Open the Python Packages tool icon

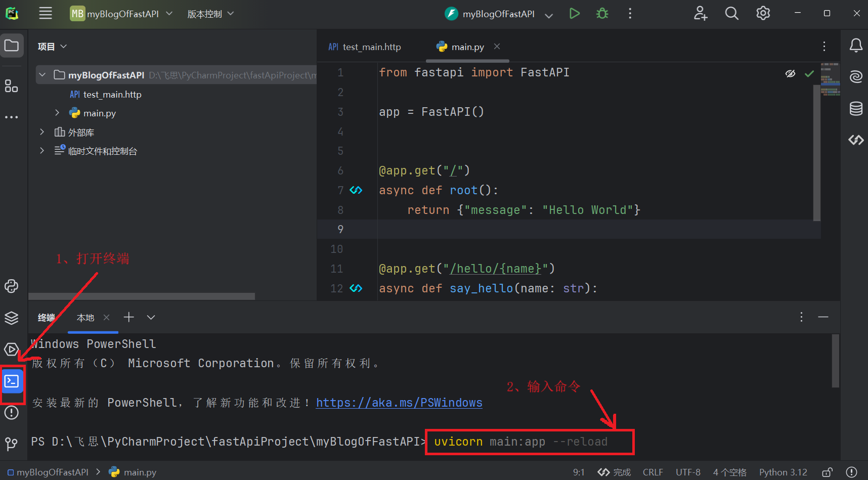click(x=12, y=286)
